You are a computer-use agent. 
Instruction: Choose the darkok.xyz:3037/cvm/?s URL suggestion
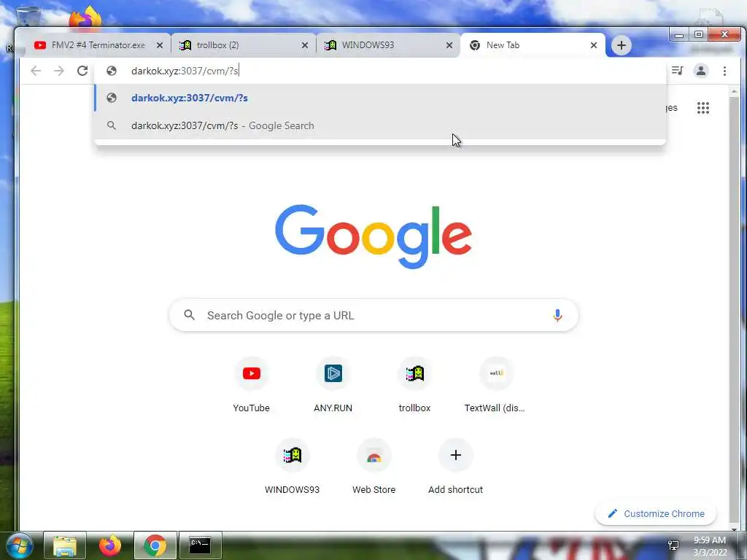click(380, 98)
